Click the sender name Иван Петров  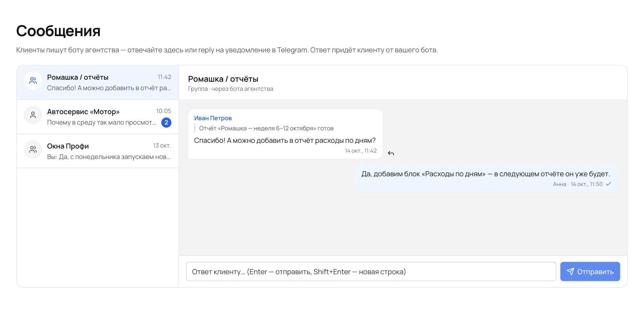click(x=213, y=118)
